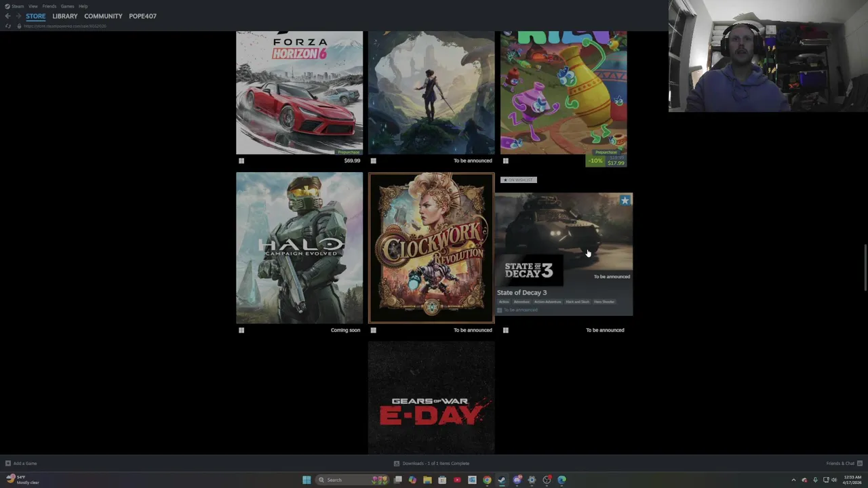Open Google Chrome from the taskbar

coord(487,480)
